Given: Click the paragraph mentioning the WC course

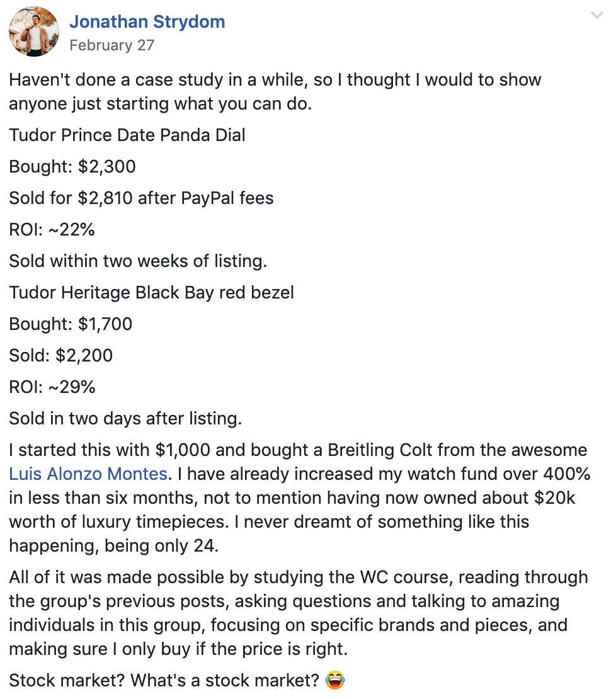Looking at the screenshot, I should 299,613.
